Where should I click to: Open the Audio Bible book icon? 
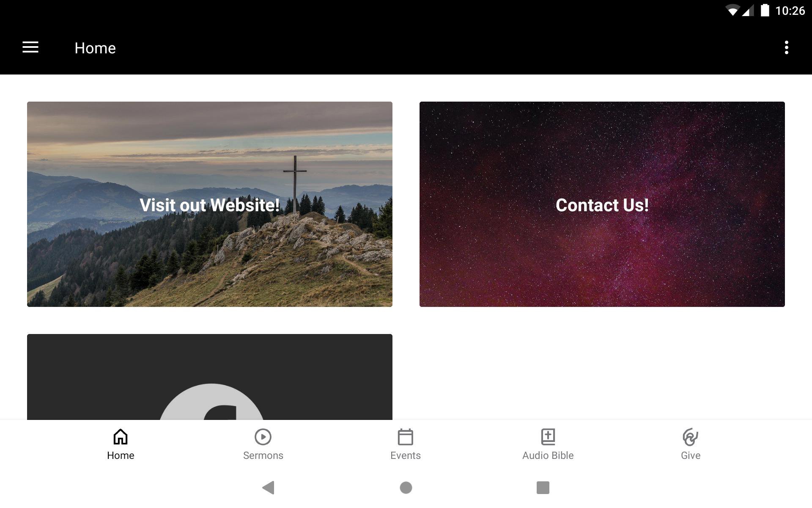coord(548,437)
